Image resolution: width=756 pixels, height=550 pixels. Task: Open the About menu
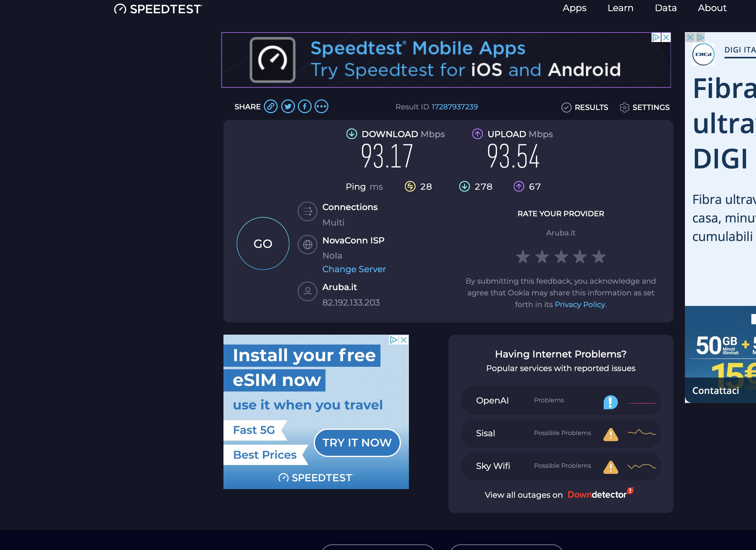[712, 8]
